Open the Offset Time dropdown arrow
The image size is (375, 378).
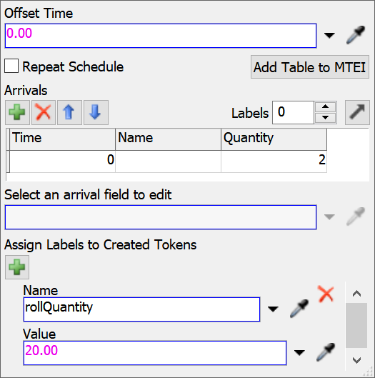click(329, 35)
